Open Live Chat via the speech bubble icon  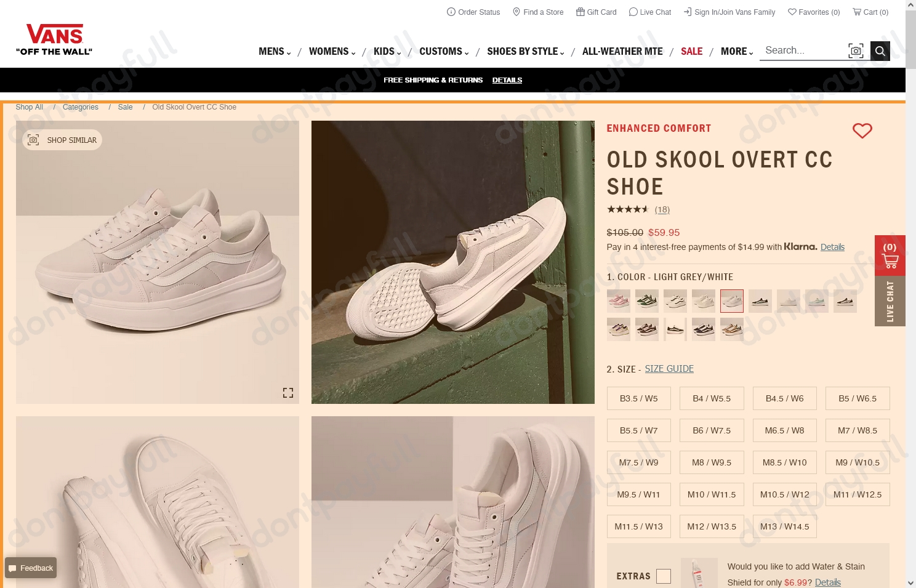coord(633,12)
